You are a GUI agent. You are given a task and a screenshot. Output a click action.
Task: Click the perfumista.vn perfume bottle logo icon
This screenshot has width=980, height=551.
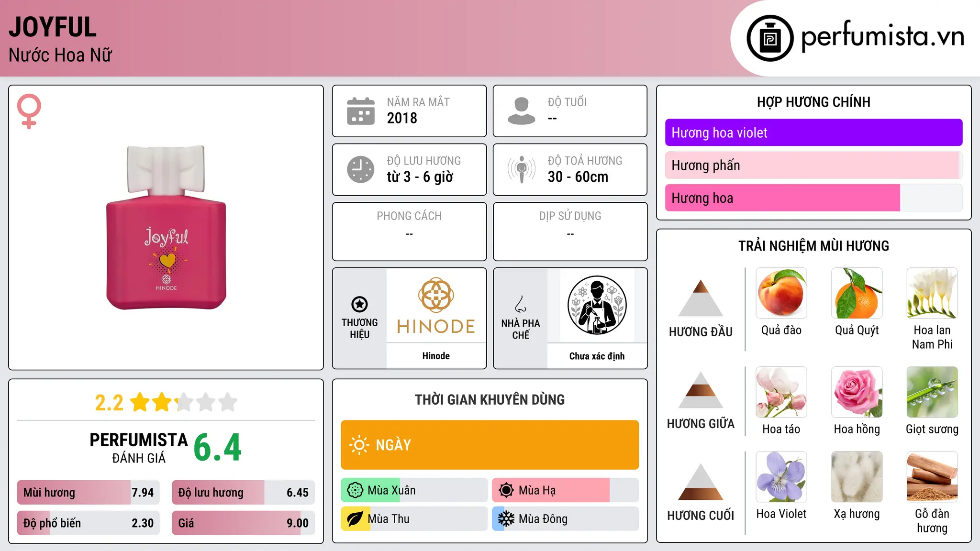(770, 38)
